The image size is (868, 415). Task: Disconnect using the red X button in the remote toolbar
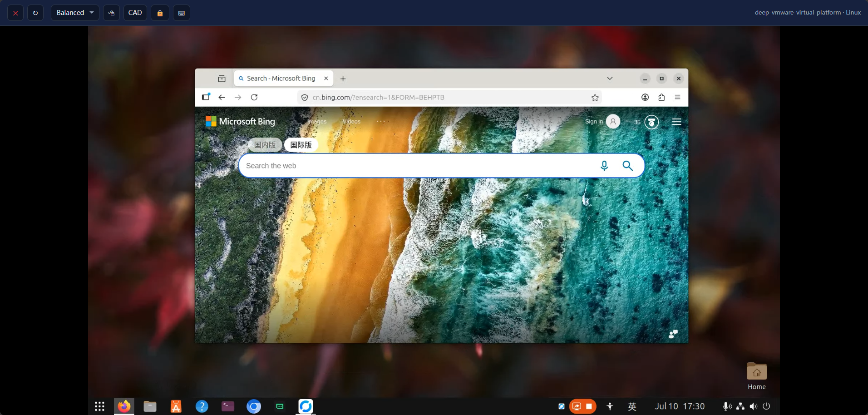click(15, 13)
